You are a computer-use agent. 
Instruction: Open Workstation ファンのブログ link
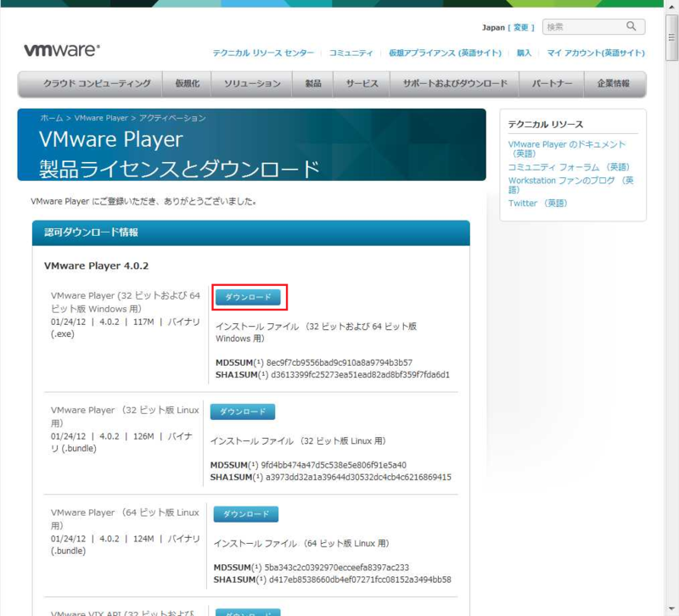point(570,185)
